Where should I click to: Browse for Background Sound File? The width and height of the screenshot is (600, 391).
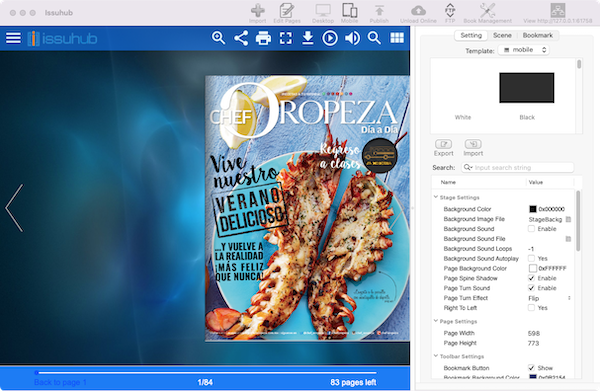(x=568, y=239)
